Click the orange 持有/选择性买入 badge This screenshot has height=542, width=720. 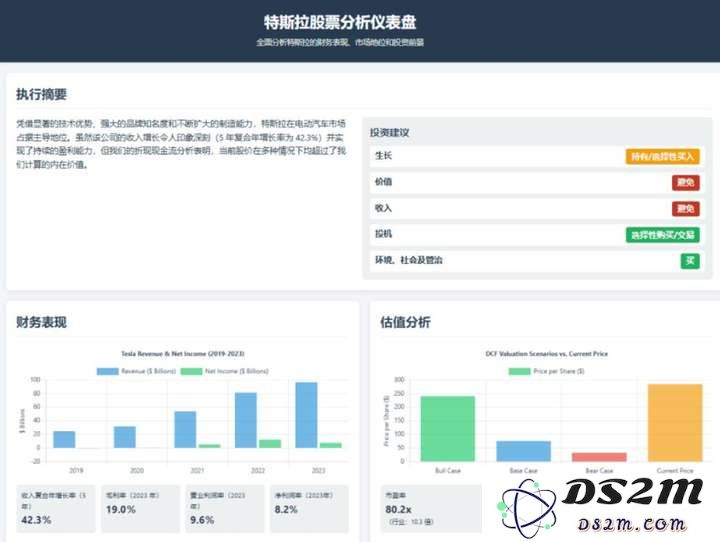click(x=662, y=156)
